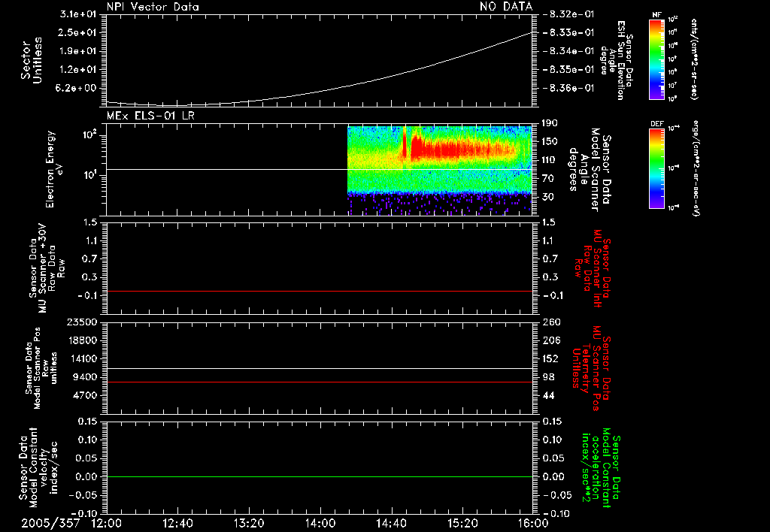Click the 'MEx ELS-01 LR' panel title
770x532 pixels.
(150, 116)
